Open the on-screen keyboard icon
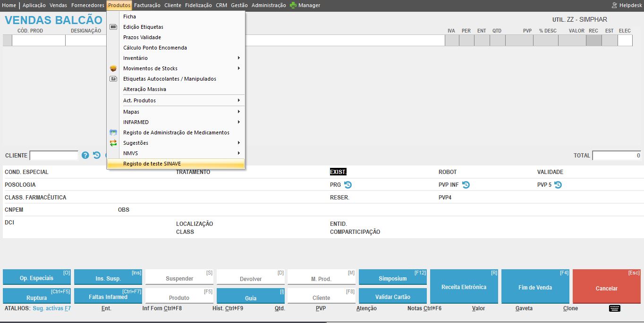The height and width of the screenshot is (323, 644). [614, 308]
